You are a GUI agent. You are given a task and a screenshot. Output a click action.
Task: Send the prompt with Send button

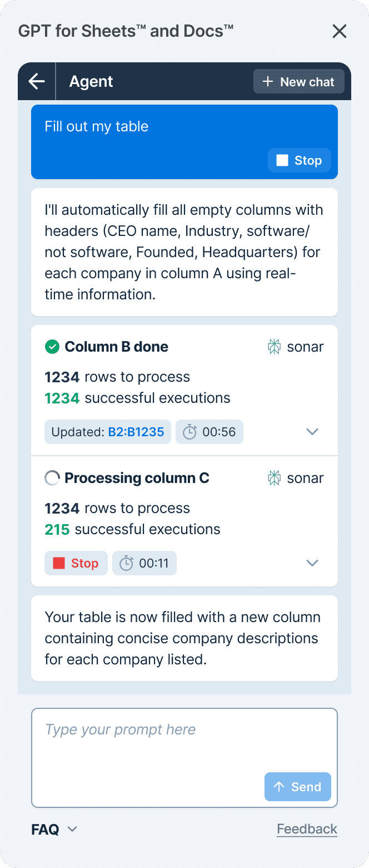[x=298, y=787]
